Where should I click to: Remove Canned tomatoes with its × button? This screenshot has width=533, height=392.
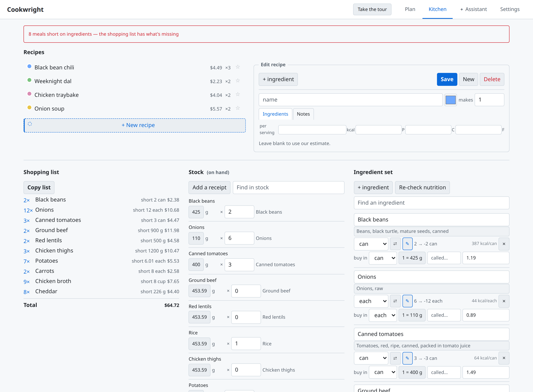tap(504, 358)
